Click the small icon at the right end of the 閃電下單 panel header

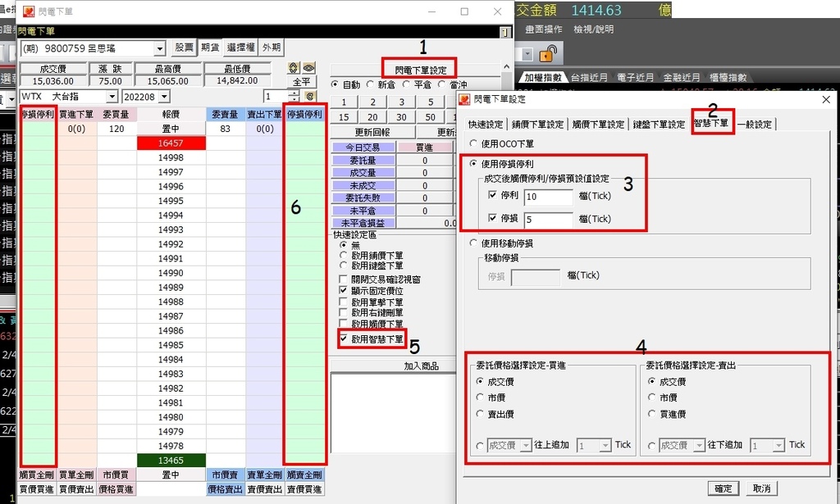click(x=505, y=32)
